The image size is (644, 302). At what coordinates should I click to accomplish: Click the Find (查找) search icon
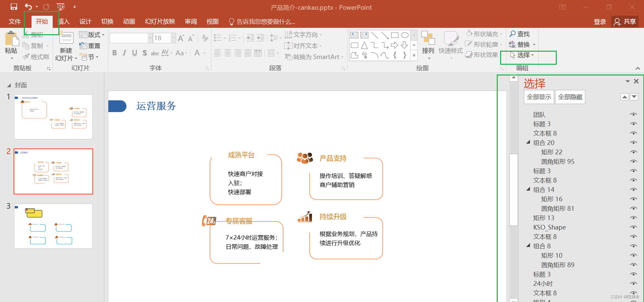pyautogui.click(x=513, y=34)
